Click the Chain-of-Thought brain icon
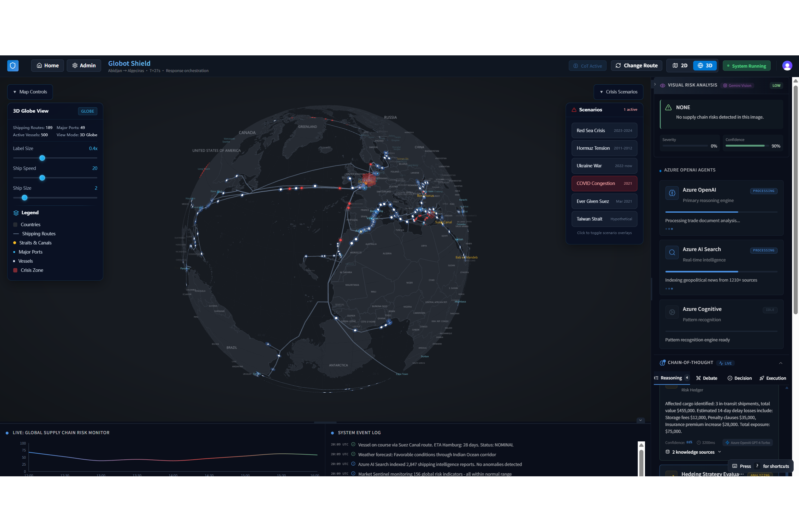This screenshot has width=799, height=532. click(662, 363)
